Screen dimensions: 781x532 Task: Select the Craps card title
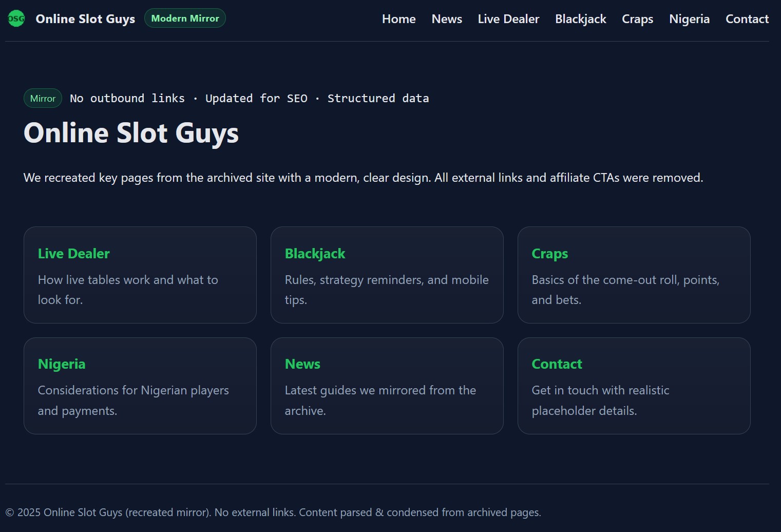(549, 254)
